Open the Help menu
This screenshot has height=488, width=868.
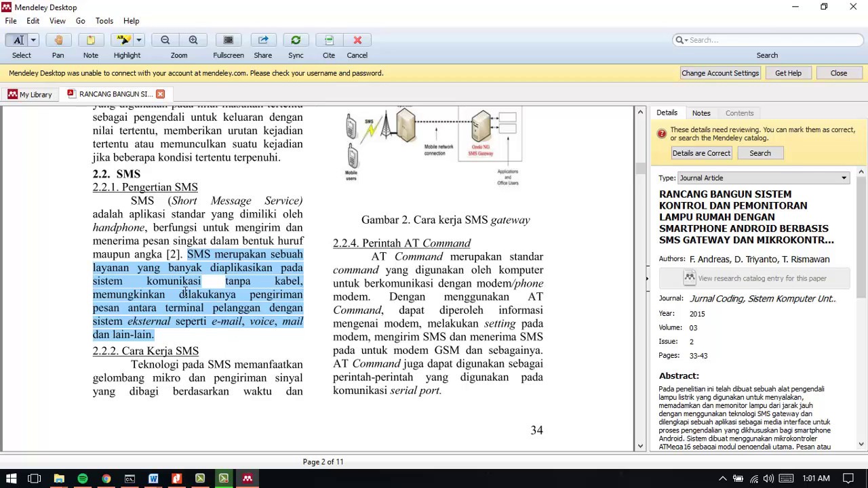[132, 21]
